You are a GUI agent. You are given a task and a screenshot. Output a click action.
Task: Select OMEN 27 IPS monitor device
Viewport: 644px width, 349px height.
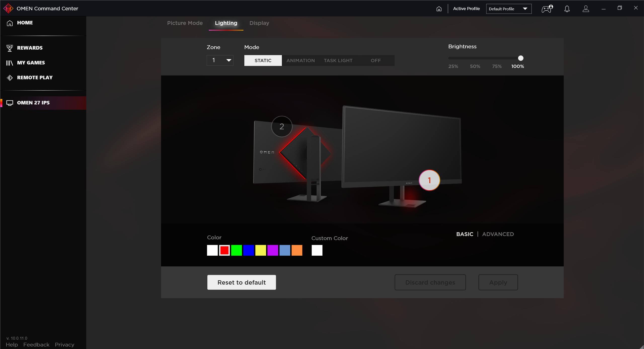33,103
